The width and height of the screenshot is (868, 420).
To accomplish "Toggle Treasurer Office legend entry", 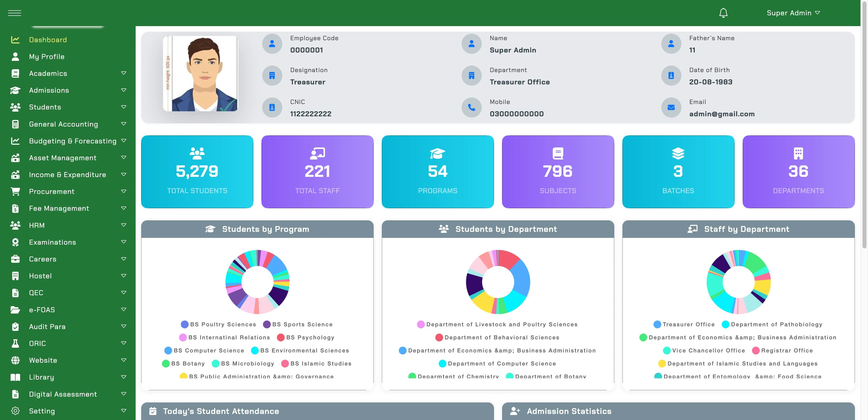I will pos(684,324).
